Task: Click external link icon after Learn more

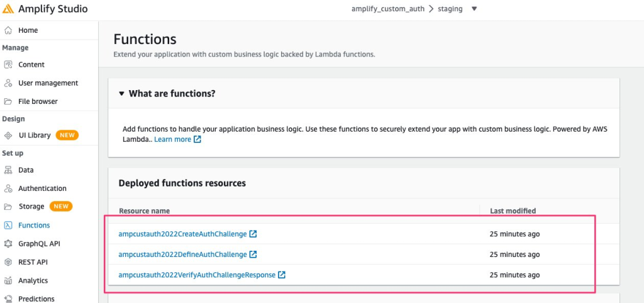Action: point(197,139)
